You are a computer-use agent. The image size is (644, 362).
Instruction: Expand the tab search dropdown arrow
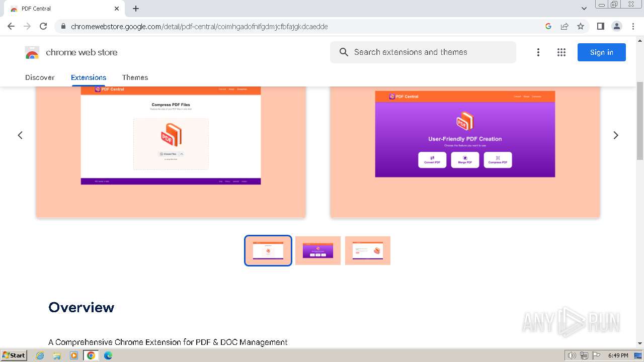tap(584, 9)
